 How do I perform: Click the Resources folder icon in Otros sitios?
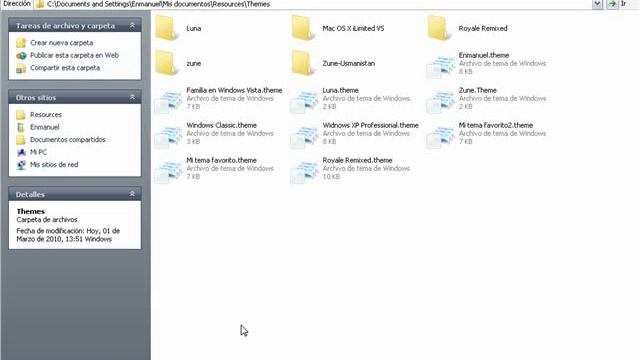coord(21,115)
